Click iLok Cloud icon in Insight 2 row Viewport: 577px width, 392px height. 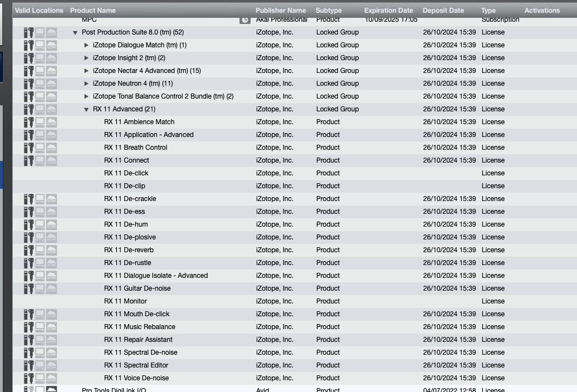[x=51, y=58]
